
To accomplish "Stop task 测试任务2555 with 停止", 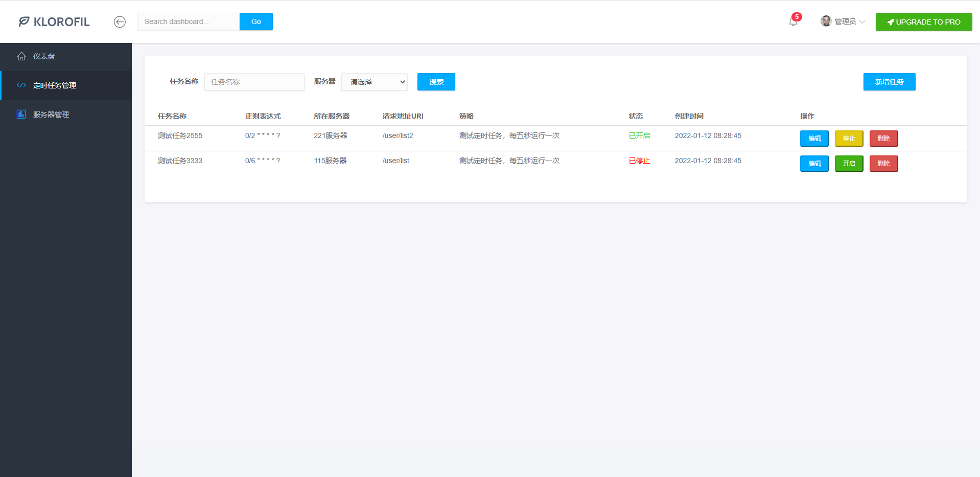I will 849,139.
